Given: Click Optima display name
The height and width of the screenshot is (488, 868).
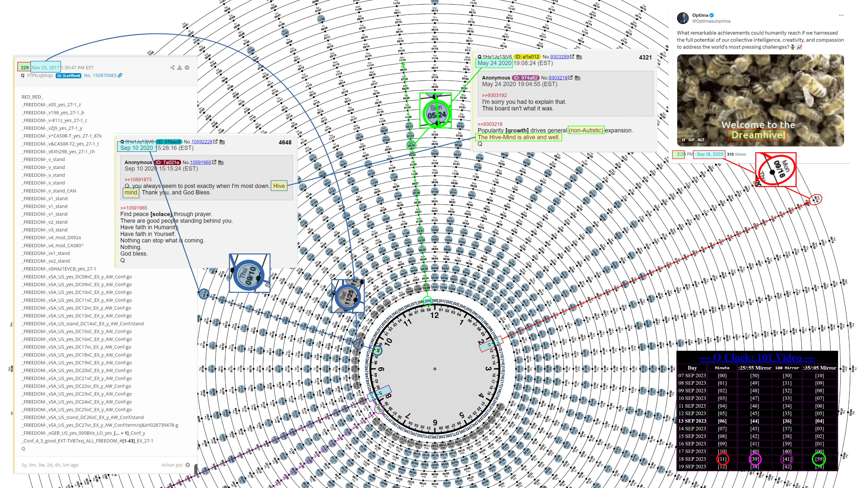Looking at the screenshot, I should click(x=700, y=15).
